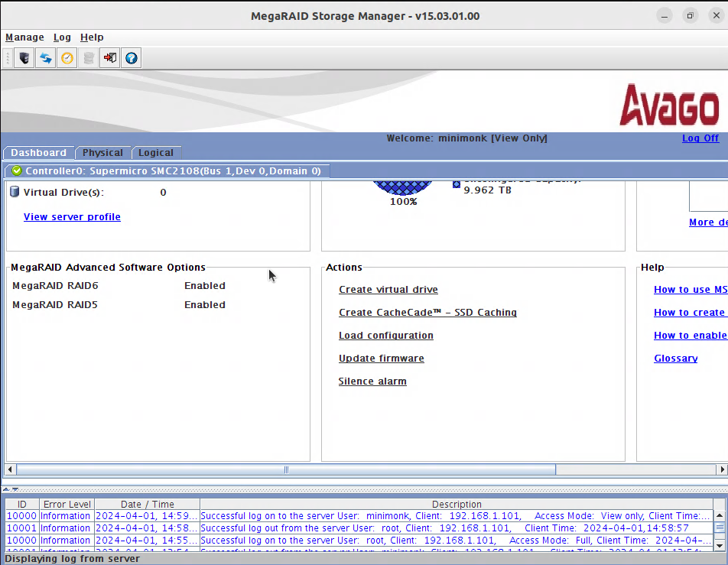Click the log panel scroll up arrow

pos(719,515)
